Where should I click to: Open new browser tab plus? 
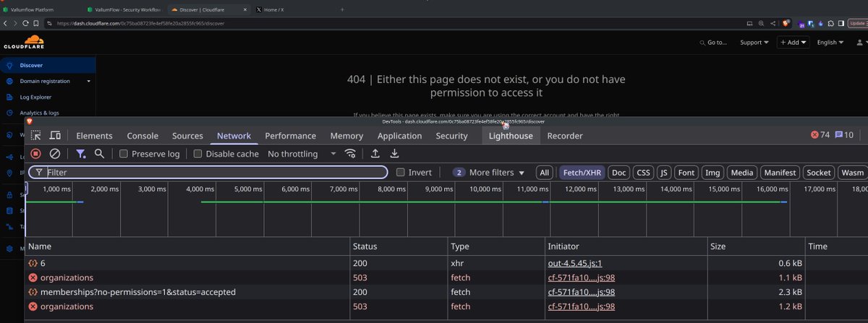tap(342, 9)
